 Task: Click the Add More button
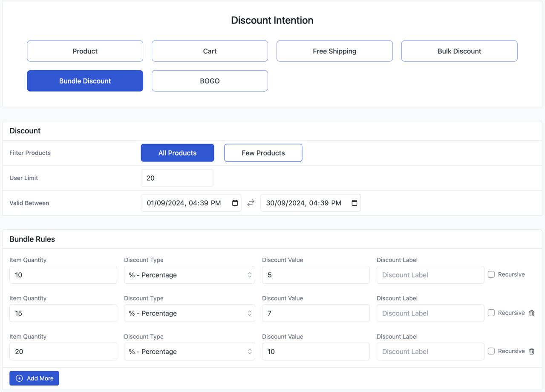pyautogui.click(x=34, y=378)
